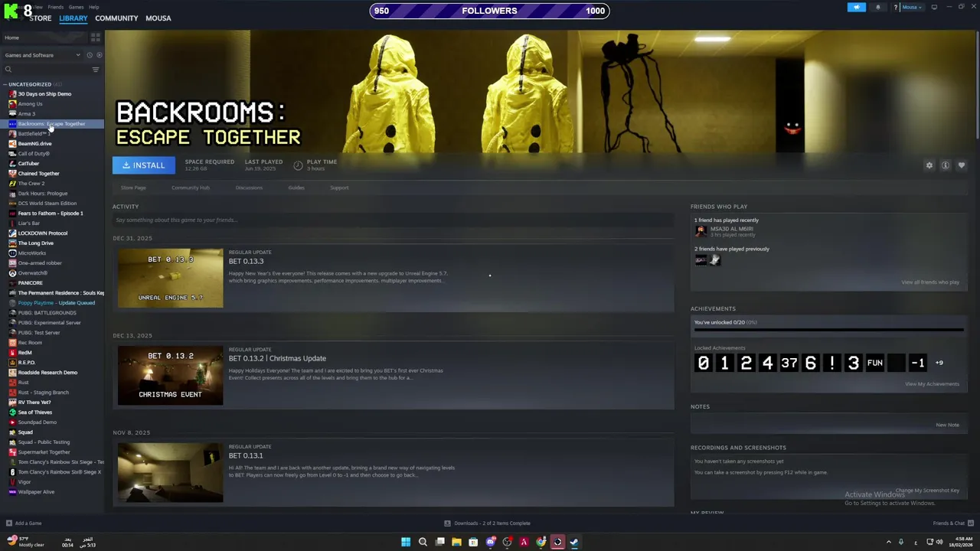Show the +9 more locked achievements

click(939, 363)
